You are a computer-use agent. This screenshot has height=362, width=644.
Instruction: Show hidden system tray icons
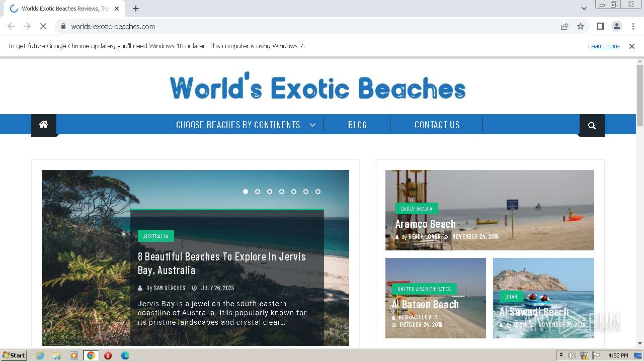(x=561, y=355)
